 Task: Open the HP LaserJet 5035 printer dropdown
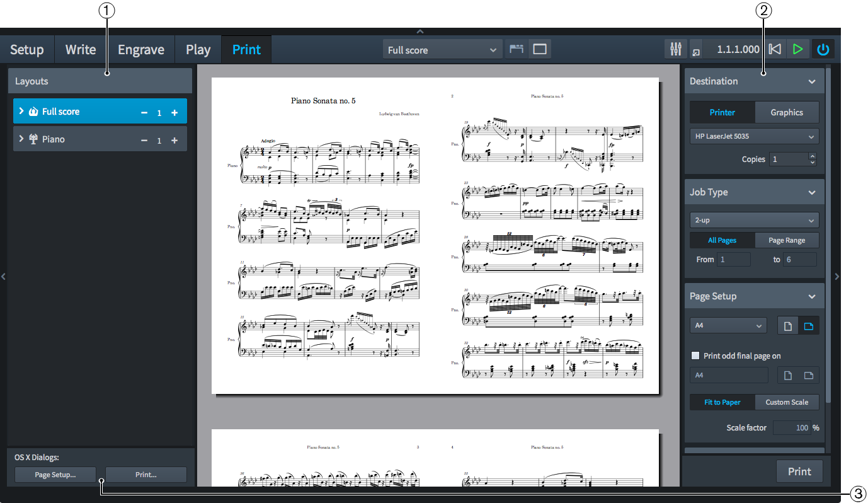tap(754, 136)
